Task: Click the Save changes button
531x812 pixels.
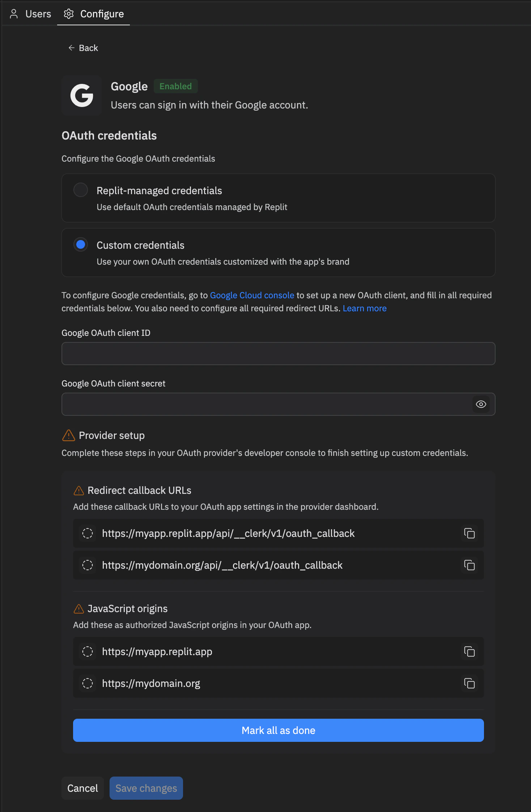Action: coord(146,788)
